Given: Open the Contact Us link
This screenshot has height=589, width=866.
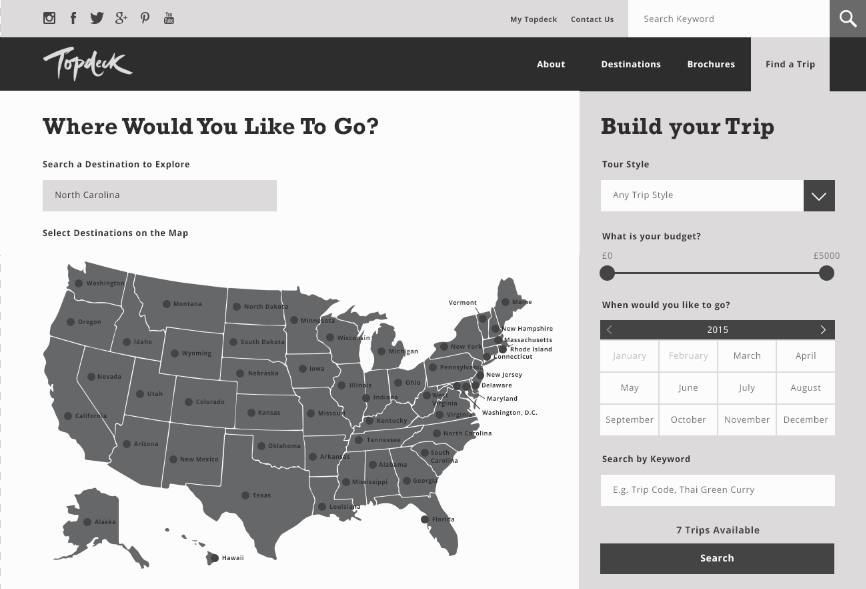Looking at the screenshot, I should [x=592, y=19].
